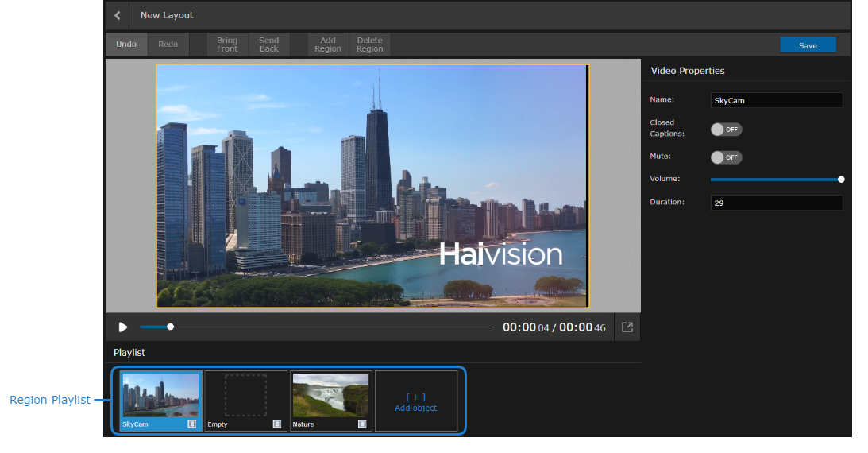Click the Volume slider handle
The height and width of the screenshot is (453, 868).
click(x=841, y=180)
